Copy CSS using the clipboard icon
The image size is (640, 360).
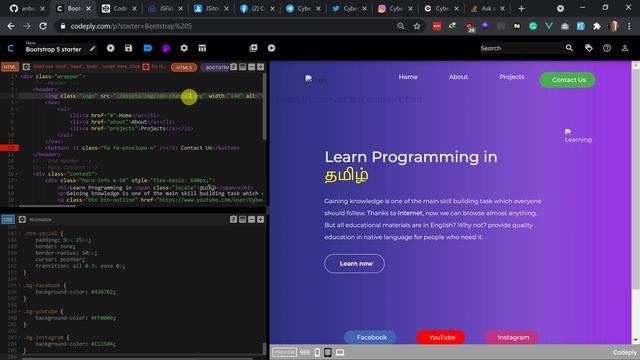(233, 220)
